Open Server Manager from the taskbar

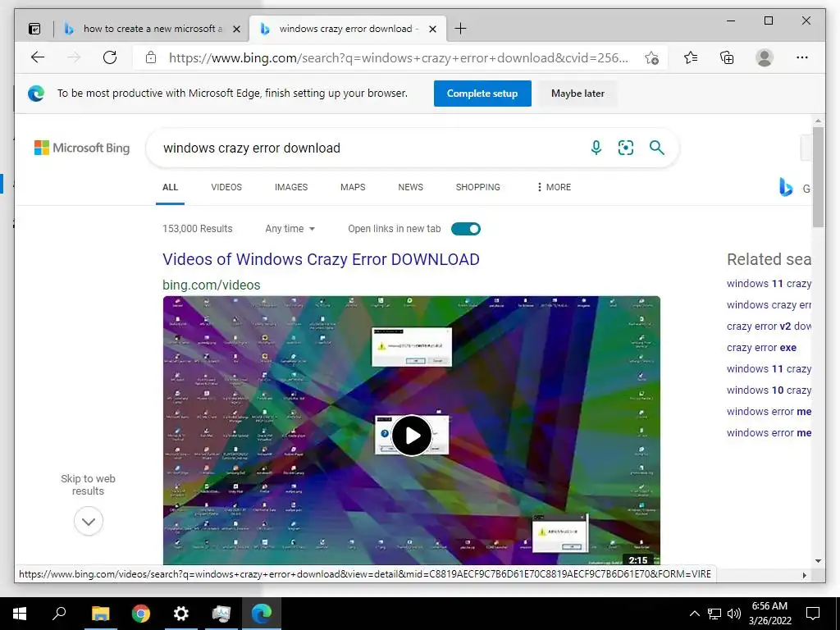[x=221, y=614]
